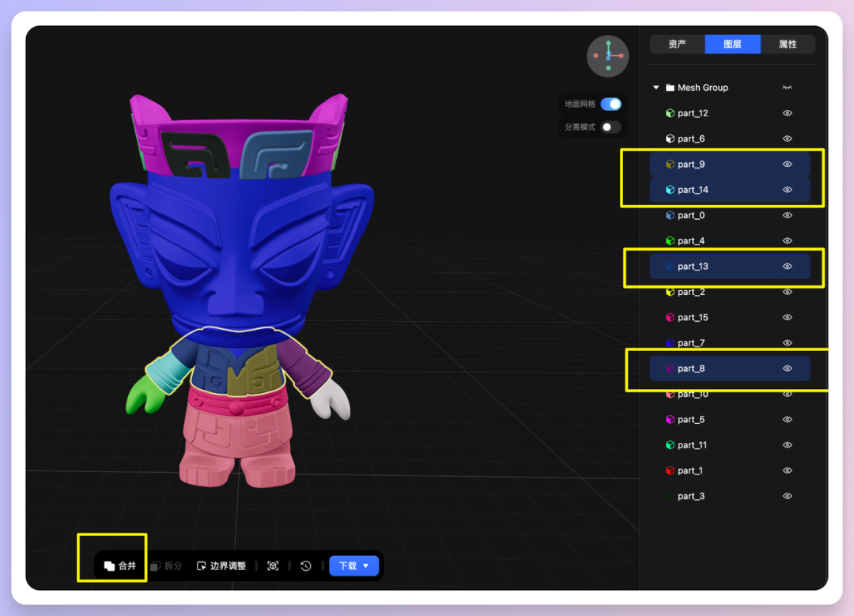This screenshot has width=854, height=616.
Task: Switch to the 资产 assets tab
Action: (x=677, y=44)
